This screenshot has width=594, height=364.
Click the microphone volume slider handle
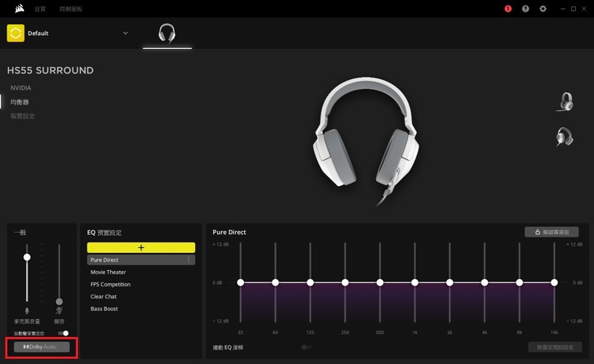tap(27, 257)
